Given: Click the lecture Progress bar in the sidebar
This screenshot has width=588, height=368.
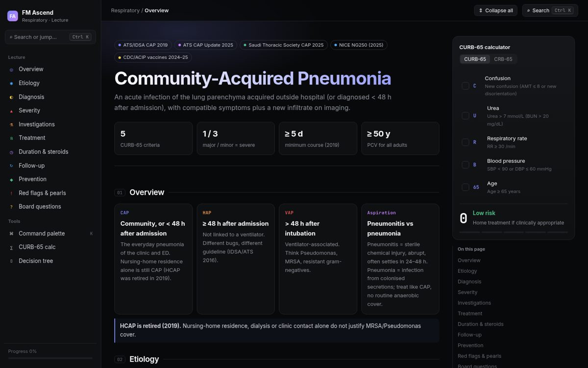Looking at the screenshot, I should pyautogui.click(x=50, y=358).
